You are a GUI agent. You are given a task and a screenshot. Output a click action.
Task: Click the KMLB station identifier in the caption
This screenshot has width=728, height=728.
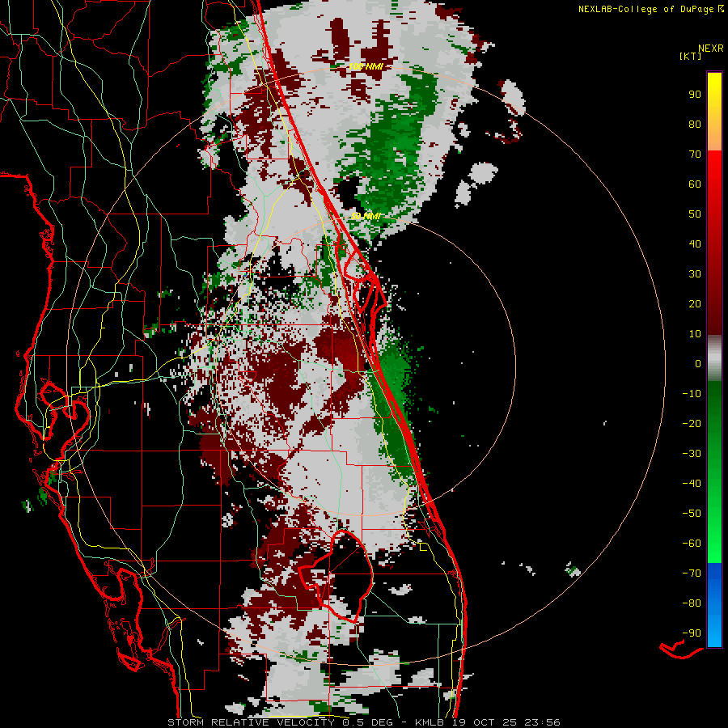[429, 722]
